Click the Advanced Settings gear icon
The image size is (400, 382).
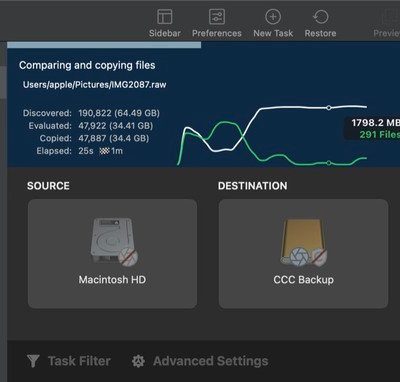[x=138, y=361]
